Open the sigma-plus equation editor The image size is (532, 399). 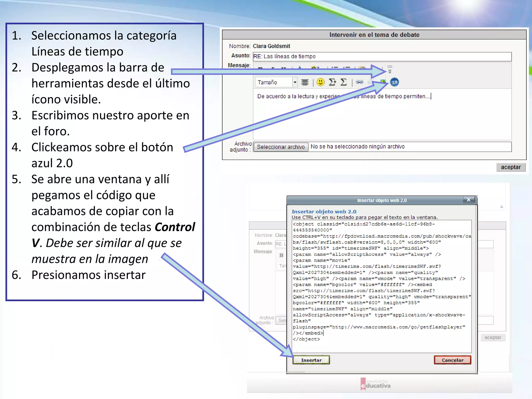(x=332, y=82)
